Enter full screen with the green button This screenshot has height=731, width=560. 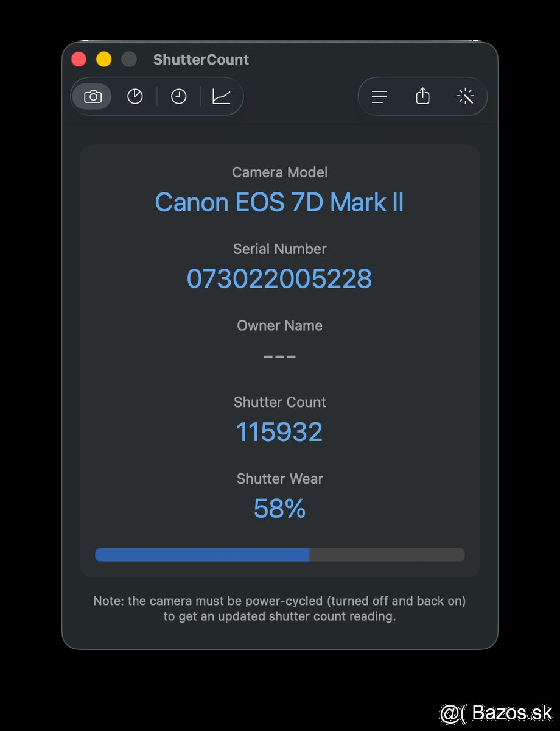pos(128,58)
